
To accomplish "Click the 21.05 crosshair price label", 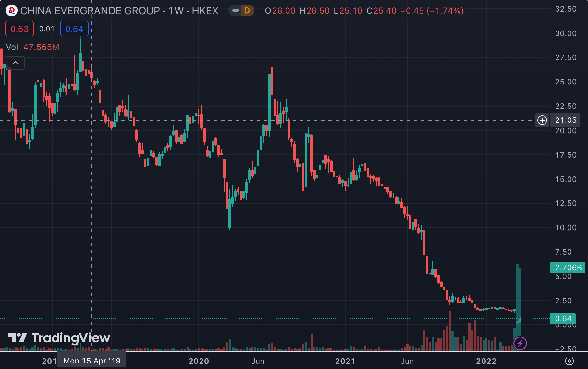I will pos(566,120).
